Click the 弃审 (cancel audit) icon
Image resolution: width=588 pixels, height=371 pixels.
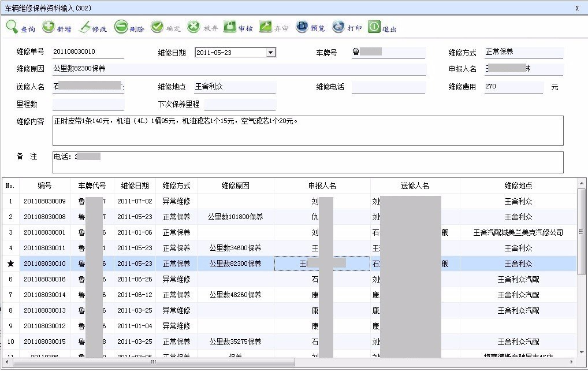pos(271,27)
